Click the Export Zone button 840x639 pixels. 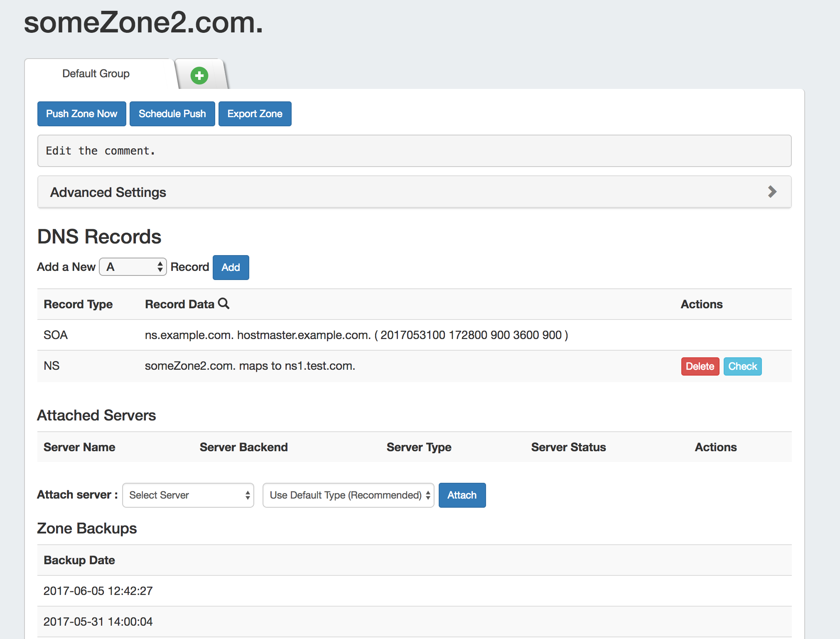point(255,114)
